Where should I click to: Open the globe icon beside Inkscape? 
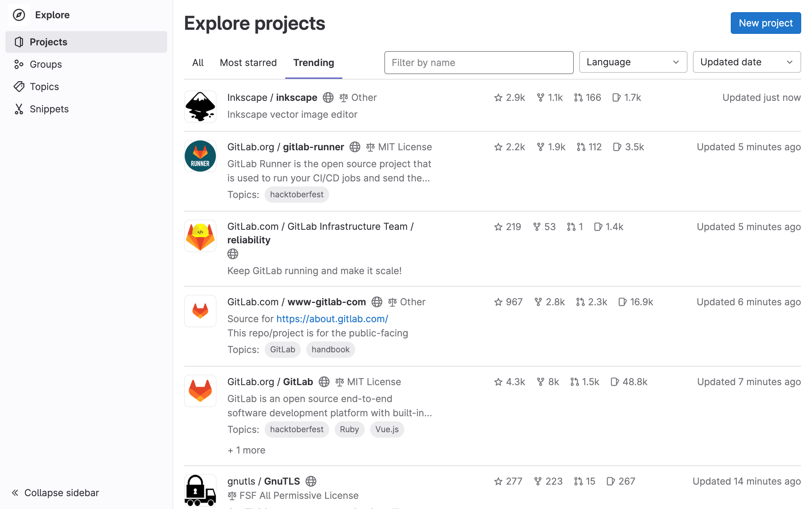tap(328, 97)
